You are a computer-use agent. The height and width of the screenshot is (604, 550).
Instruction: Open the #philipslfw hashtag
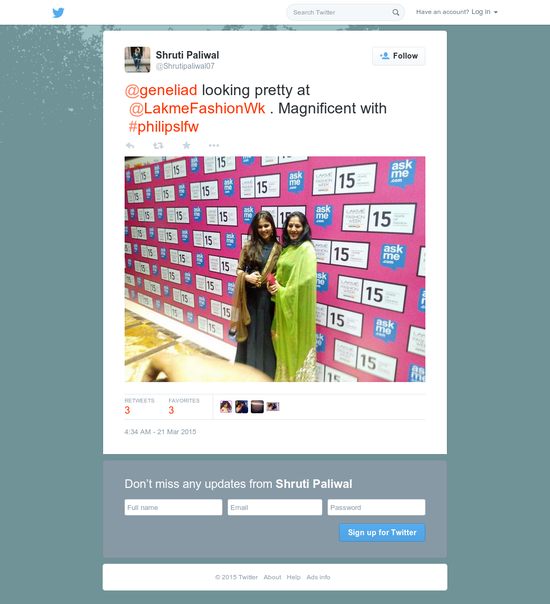tap(164, 127)
